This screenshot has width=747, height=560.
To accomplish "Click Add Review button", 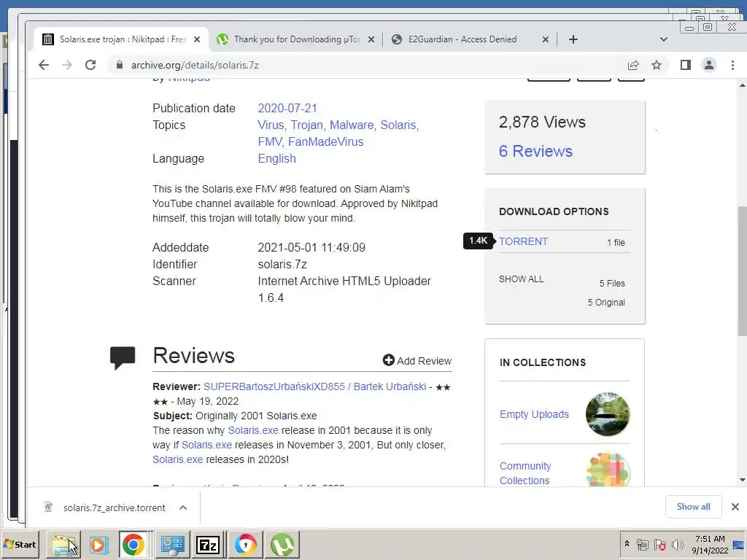I will pyautogui.click(x=417, y=360).
